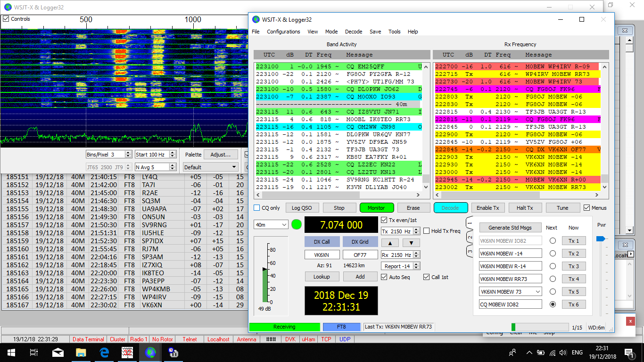This screenshot has height=362, width=644.
Task: Adjust Start 100 Hz spinner
Action: [x=172, y=154]
